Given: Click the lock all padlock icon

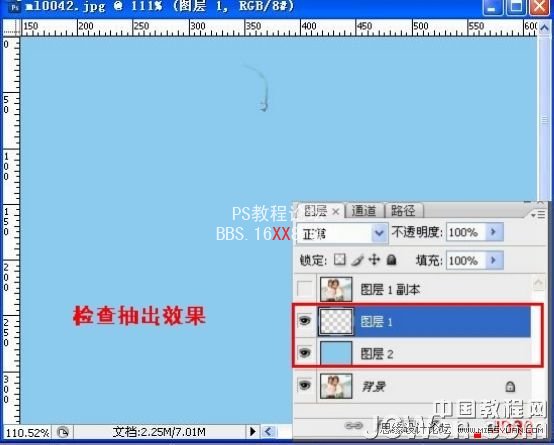Looking at the screenshot, I should tap(391, 260).
